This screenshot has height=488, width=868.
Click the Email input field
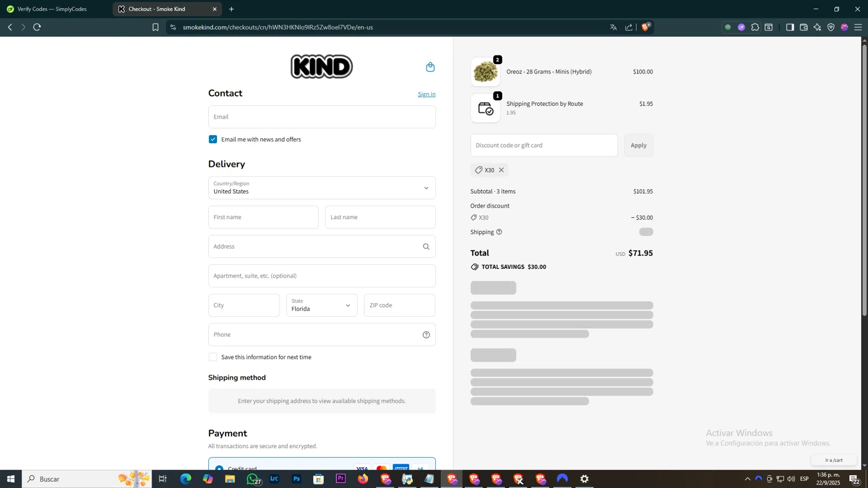pos(322,117)
